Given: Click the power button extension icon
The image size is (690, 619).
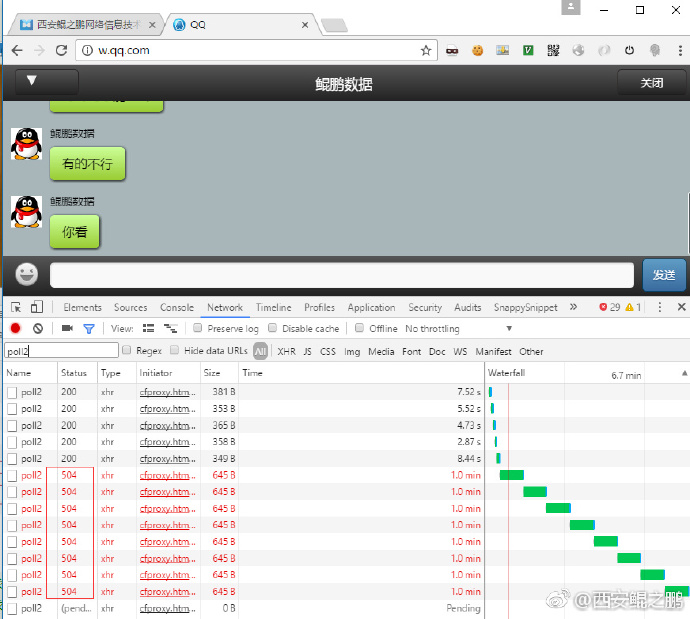Looking at the screenshot, I should pos(629,51).
